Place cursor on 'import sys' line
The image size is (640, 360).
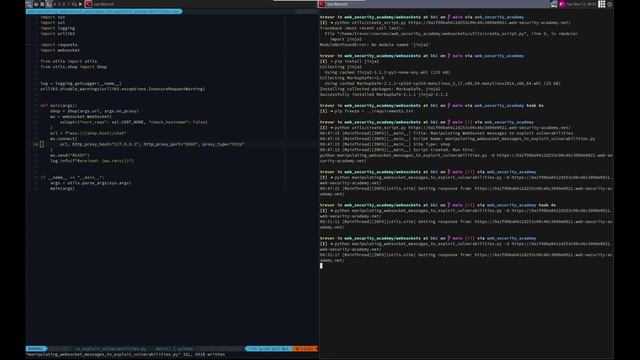coord(53,17)
